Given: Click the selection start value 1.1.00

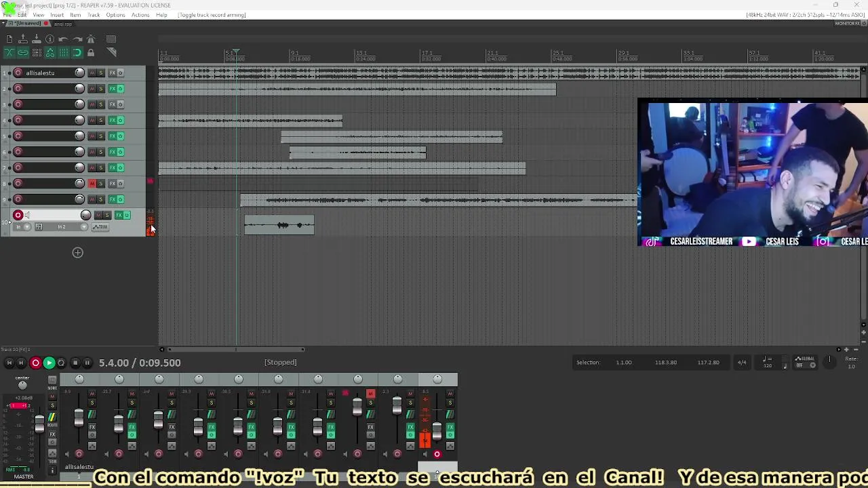Looking at the screenshot, I should (x=624, y=363).
